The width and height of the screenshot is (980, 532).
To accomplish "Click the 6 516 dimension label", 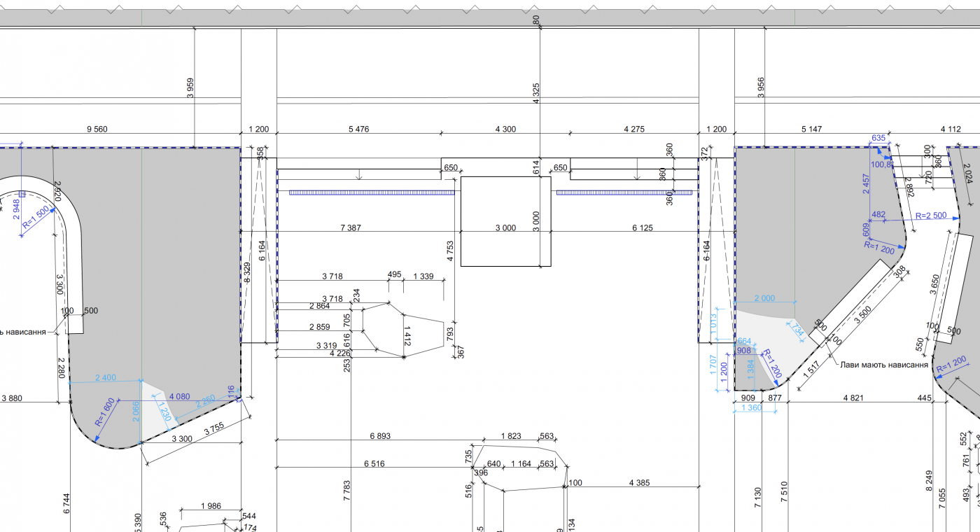I will 374,463.
